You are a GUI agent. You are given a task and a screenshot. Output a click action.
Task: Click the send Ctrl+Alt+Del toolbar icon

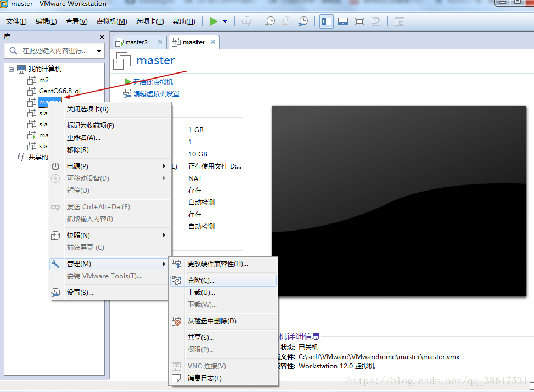(246, 21)
